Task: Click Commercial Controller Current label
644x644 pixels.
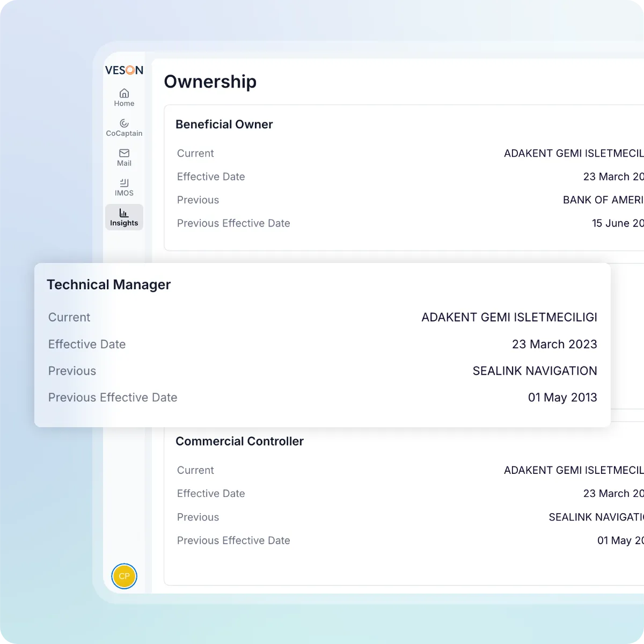Action: tap(195, 470)
